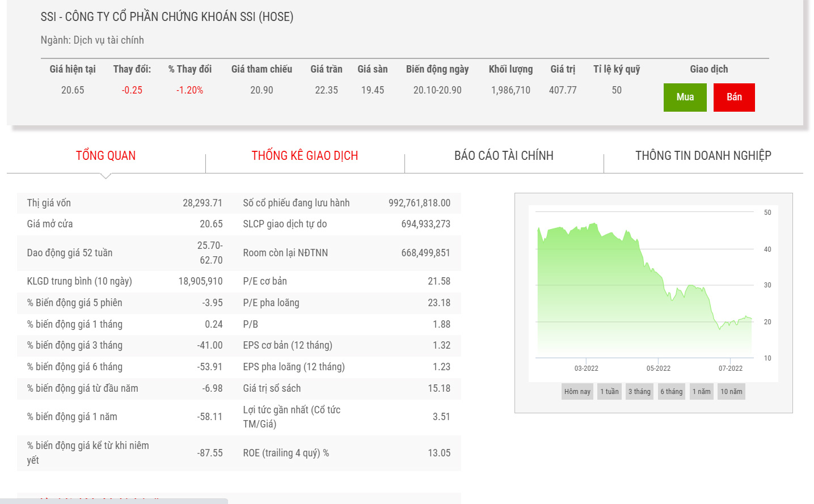Click the Ngành Dịch vụ tài chính text
814x504 pixels.
pos(92,40)
